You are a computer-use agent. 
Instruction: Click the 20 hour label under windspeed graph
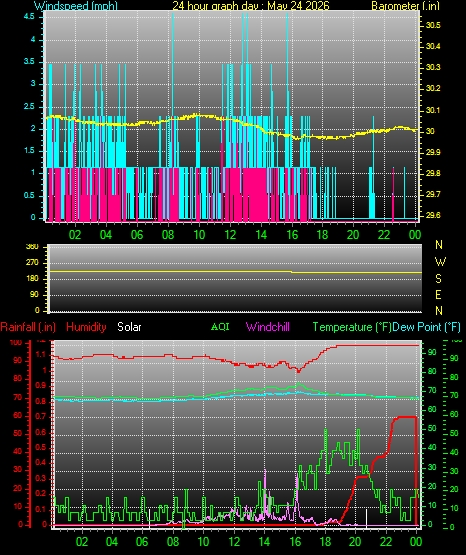[353, 235]
